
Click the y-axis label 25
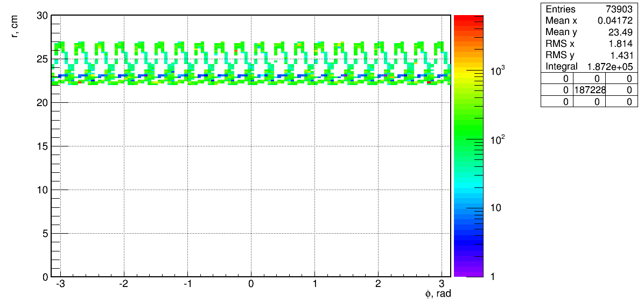(x=43, y=59)
